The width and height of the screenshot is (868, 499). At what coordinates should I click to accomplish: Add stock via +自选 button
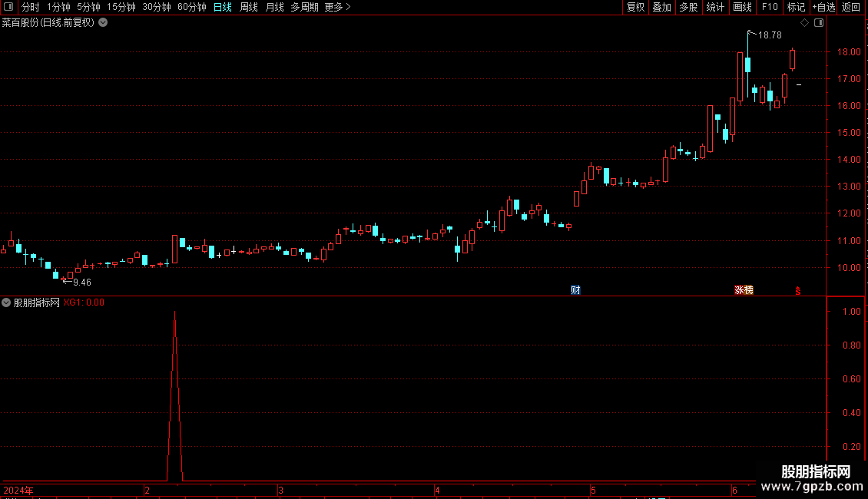(x=823, y=7)
